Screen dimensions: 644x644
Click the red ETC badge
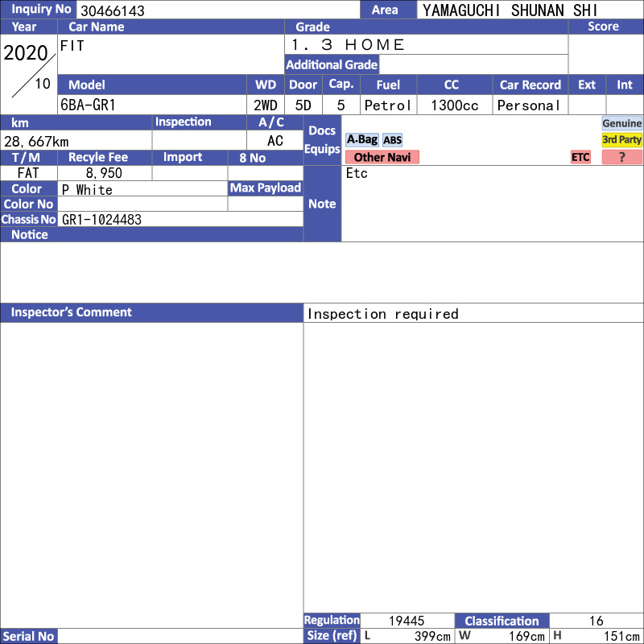[580, 157]
